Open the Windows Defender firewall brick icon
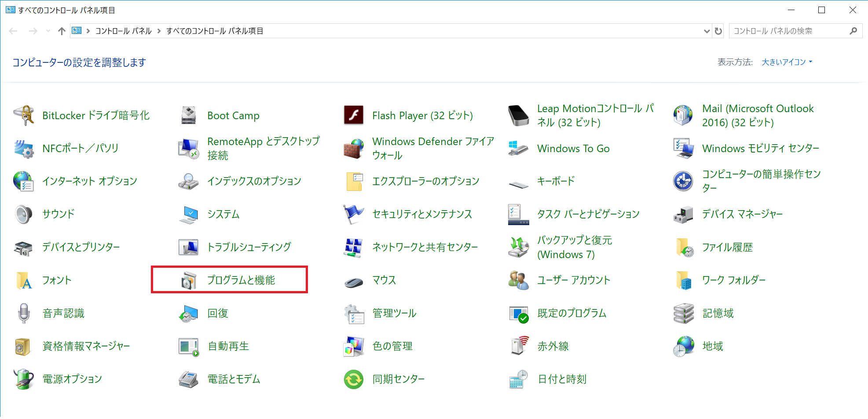The width and height of the screenshot is (868, 419). click(x=354, y=149)
